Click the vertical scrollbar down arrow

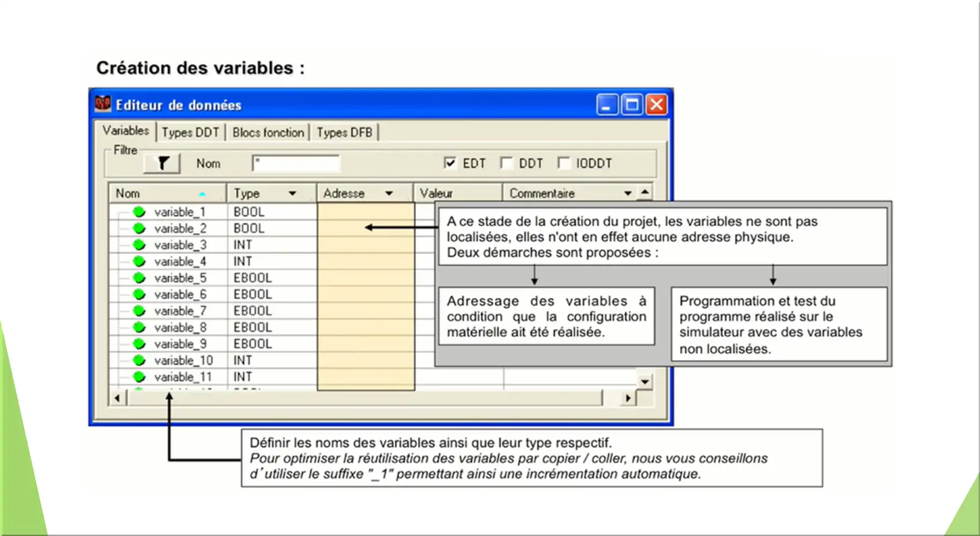[645, 381]
